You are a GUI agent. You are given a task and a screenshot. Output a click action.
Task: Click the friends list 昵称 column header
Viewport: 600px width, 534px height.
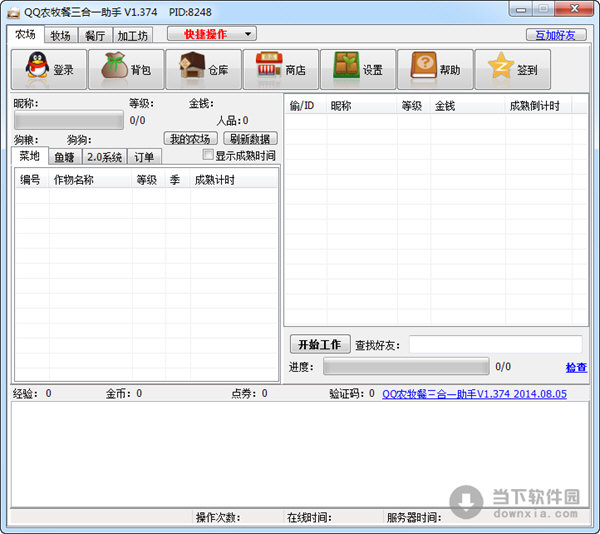tap(362, 106)
